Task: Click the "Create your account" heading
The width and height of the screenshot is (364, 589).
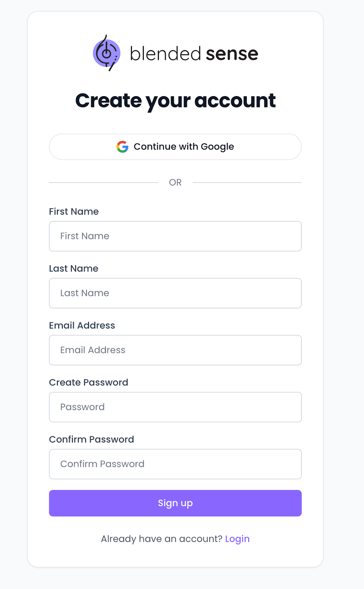Action: [175, 100]
